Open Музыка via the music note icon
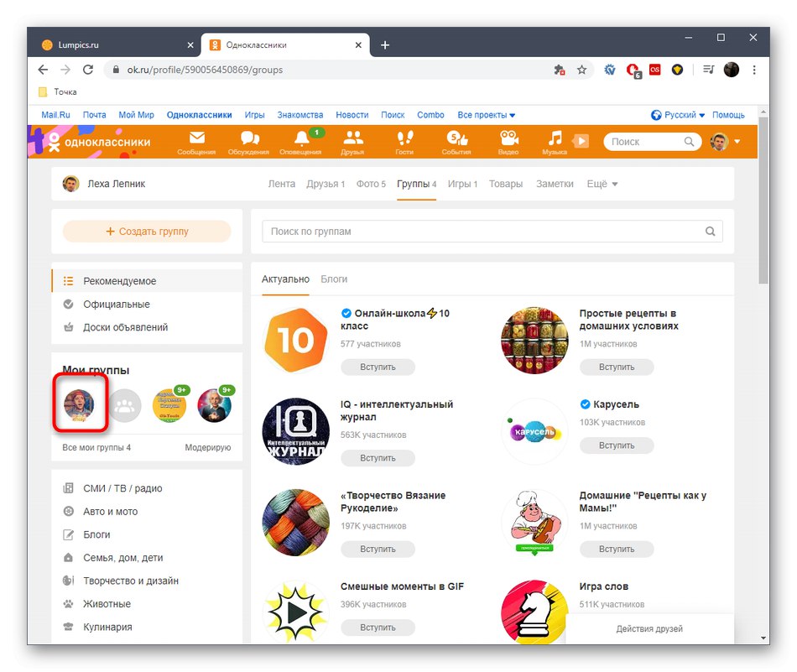The image size is (797, 672). click(556, 139)
